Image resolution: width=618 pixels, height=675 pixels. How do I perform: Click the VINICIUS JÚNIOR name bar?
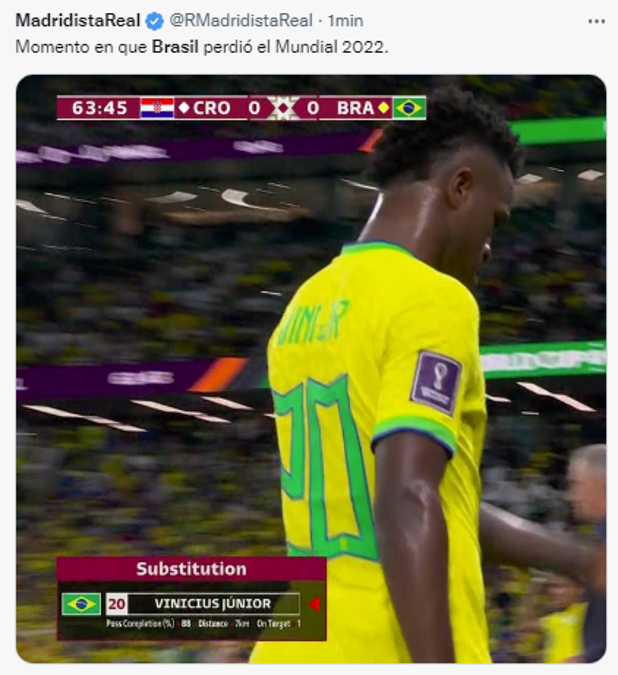coord(213,604)
